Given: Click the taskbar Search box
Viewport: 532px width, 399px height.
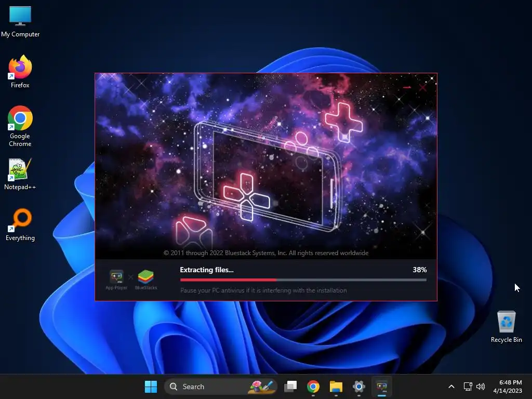Looking at the screenshot, I should click(220, 387).
